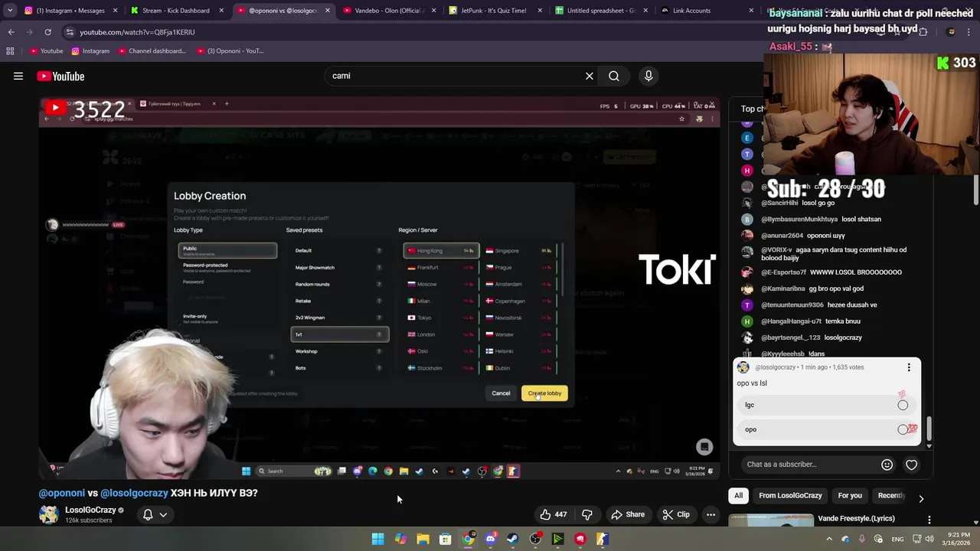Open Steam from the taskbar
This screenshot has height=551, width=980.
513,539
